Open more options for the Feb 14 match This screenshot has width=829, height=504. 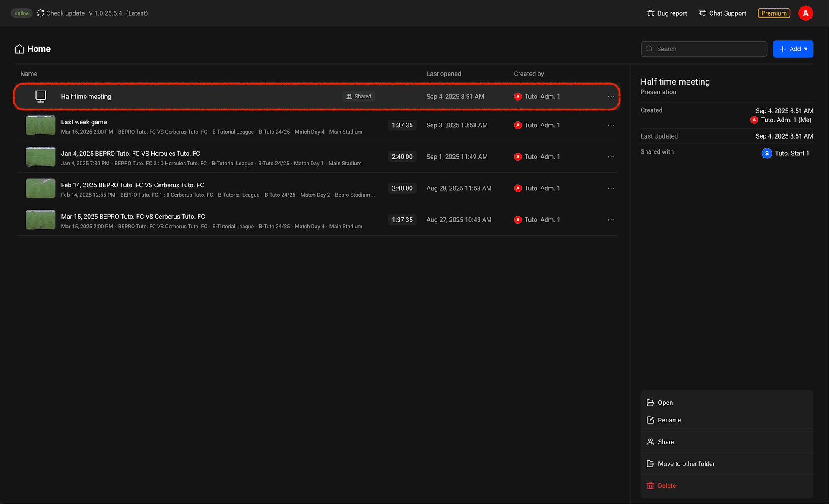(611, 188)
